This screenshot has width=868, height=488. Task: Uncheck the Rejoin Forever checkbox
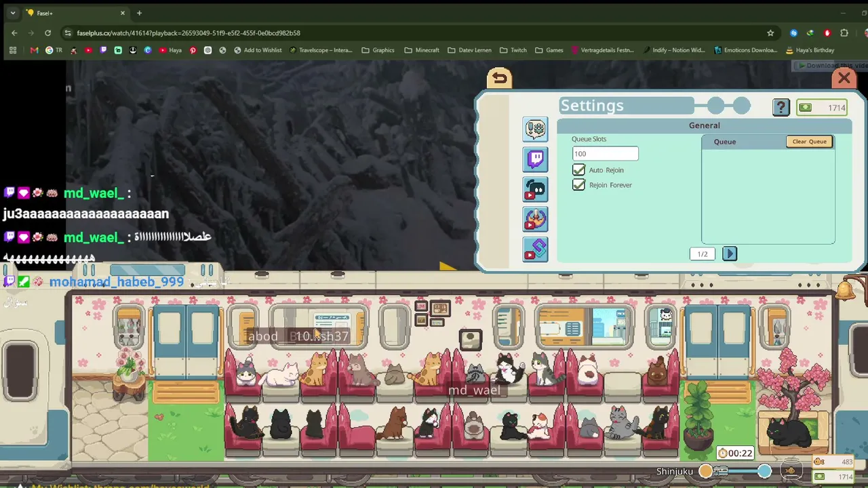tap(578, 185)
